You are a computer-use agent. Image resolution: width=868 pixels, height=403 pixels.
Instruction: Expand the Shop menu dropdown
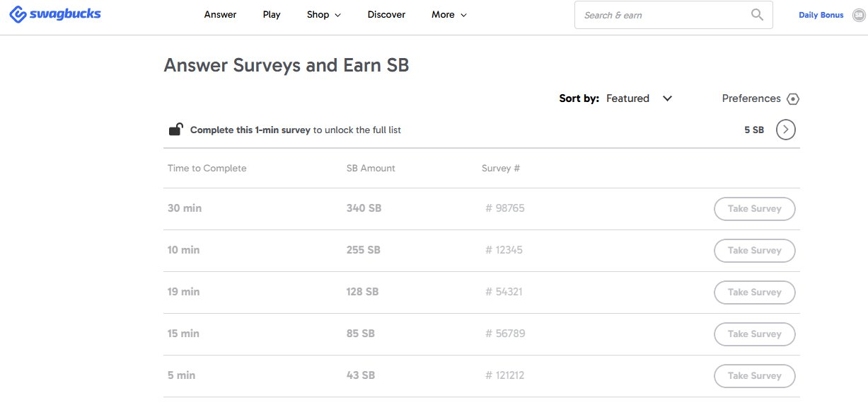(x=324, y=14)
